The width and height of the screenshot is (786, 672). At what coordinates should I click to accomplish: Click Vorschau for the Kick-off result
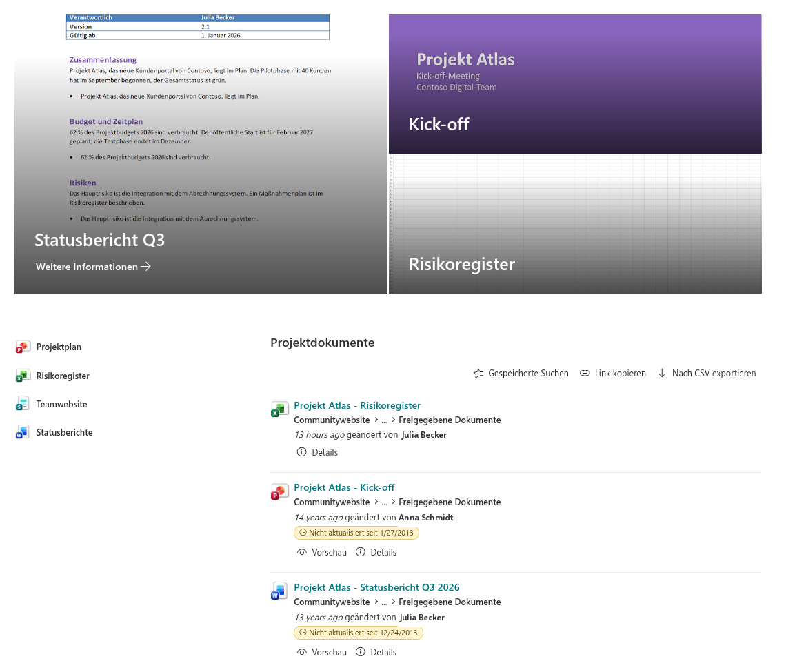coord(322,552)
